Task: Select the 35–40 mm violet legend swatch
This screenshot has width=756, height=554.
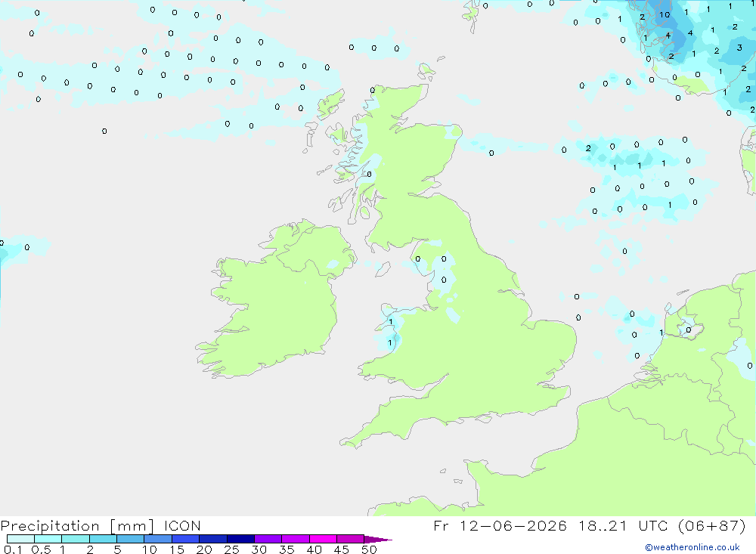Action: pos(296,539)
